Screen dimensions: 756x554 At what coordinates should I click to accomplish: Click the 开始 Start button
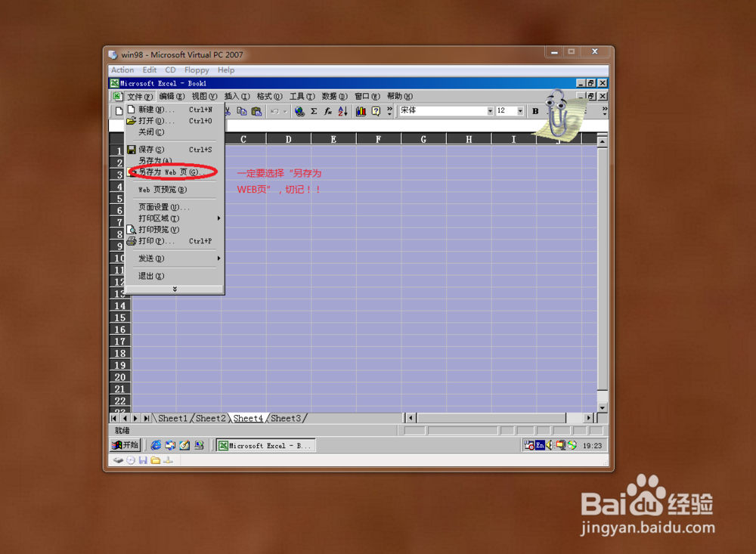125,445
